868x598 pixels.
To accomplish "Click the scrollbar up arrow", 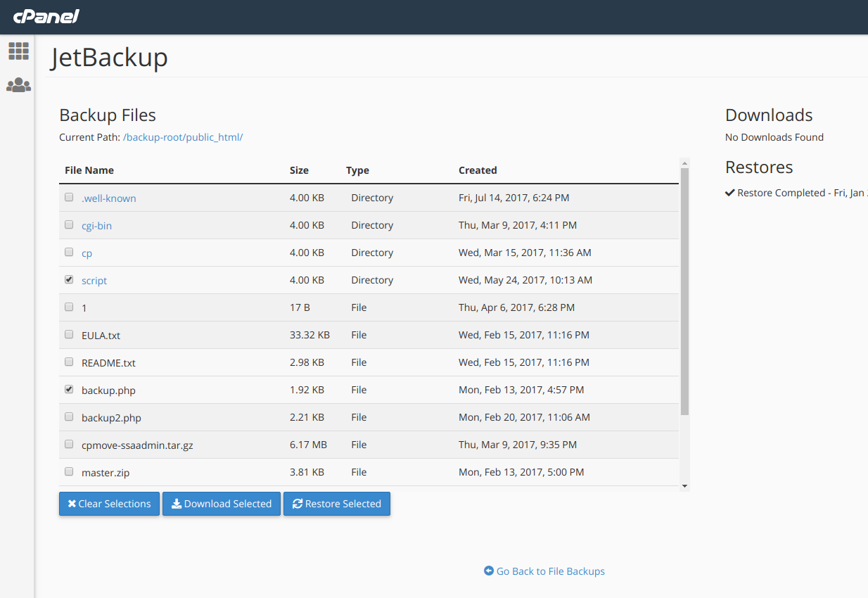I will click(x=684, y=163).
